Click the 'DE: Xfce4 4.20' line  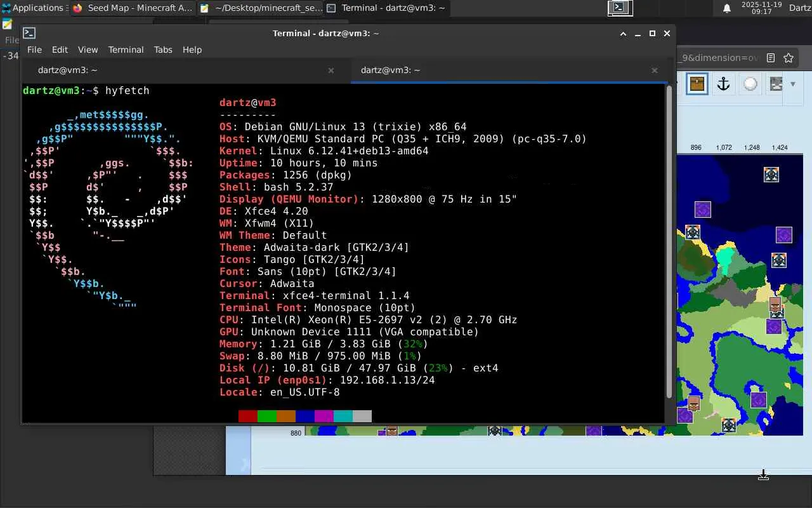pyautogui.click(x=263, y=211)
